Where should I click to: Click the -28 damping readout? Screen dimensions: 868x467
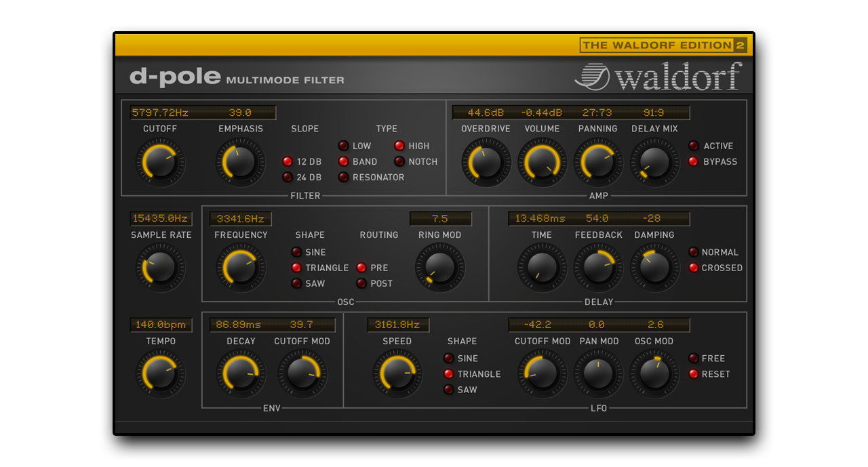[652, 219]
